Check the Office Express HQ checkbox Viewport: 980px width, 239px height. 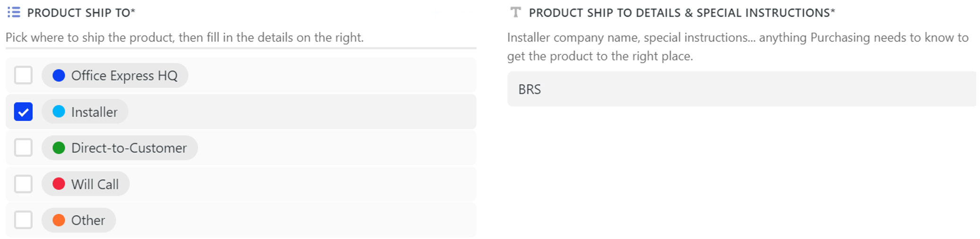(x=23, y=75)
